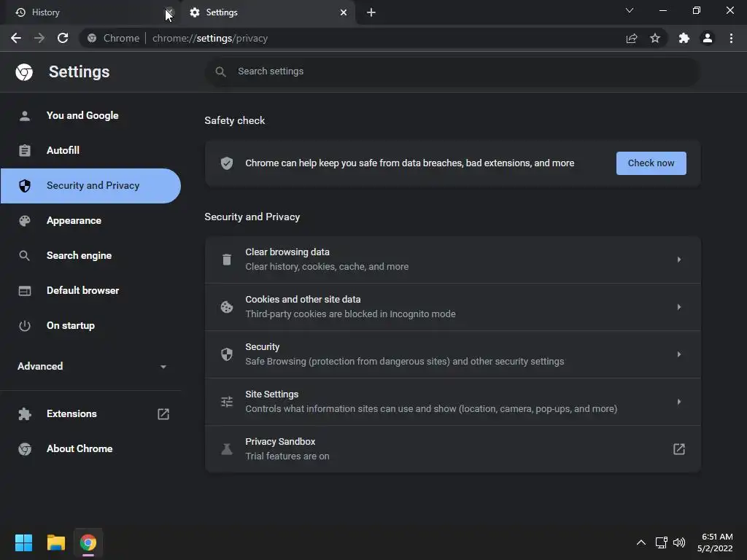Screen dimensions: 747x560
Task: Click the forward navigation arrow
Action: click(39, 38)
